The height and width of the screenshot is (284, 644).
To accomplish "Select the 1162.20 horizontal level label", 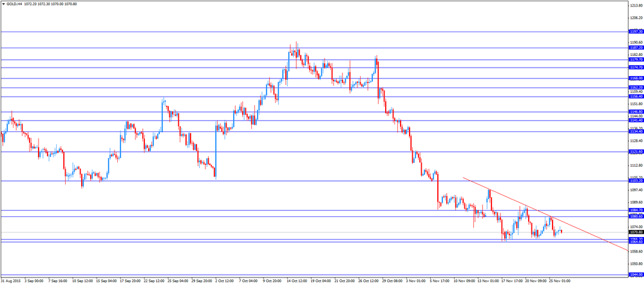I will click(x=636, y=88).
